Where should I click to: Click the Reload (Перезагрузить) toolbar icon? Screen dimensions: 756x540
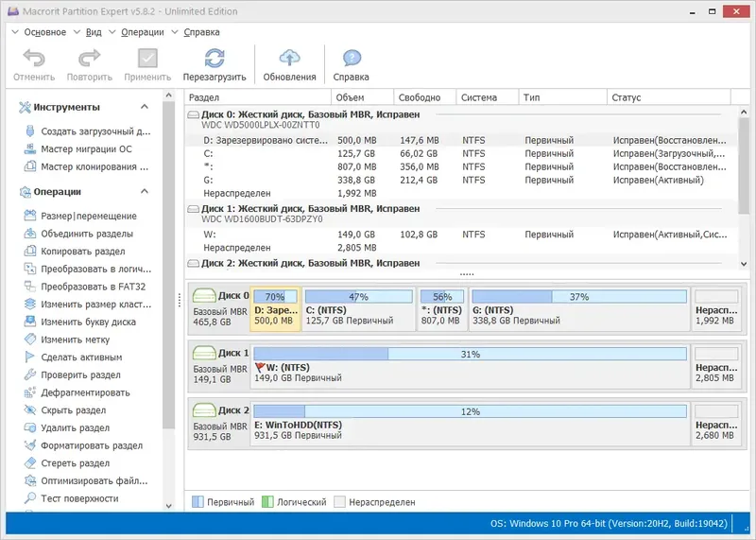tap(215, 58)
